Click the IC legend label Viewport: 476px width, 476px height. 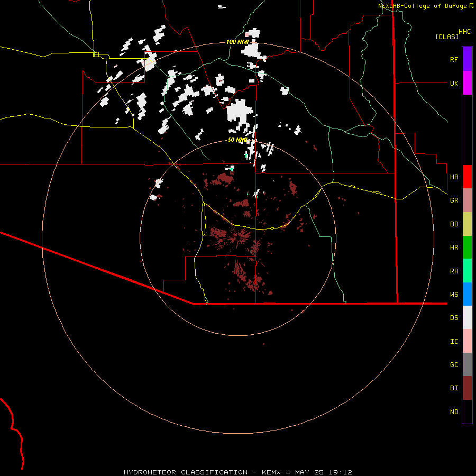coord(454,342)
